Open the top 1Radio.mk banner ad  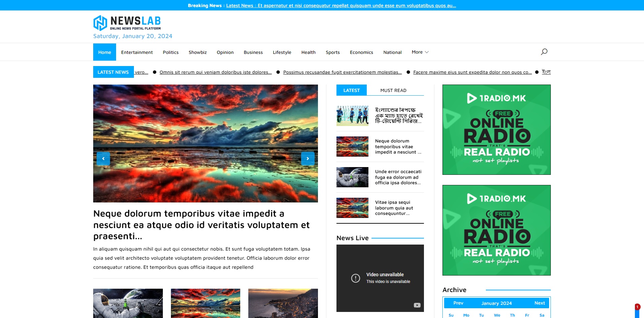coord(496,130)
